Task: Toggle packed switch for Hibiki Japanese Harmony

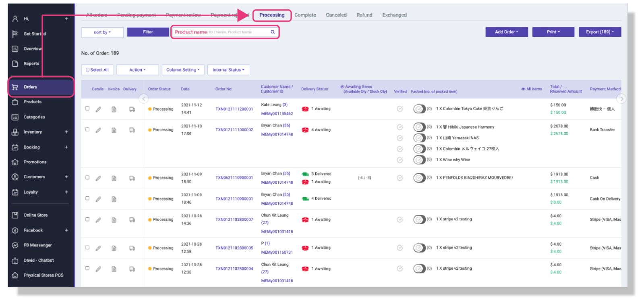Action: [x=419, y=127]
